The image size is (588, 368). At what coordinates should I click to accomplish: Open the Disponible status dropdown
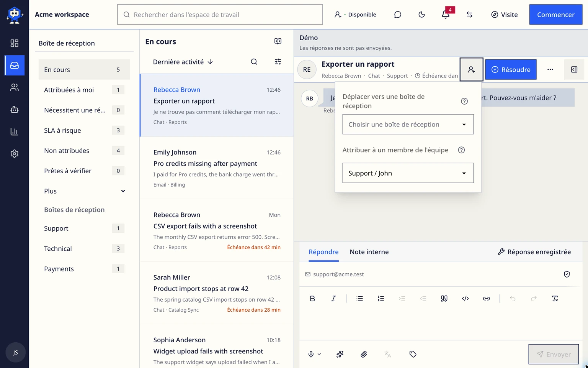click(355, 15)
